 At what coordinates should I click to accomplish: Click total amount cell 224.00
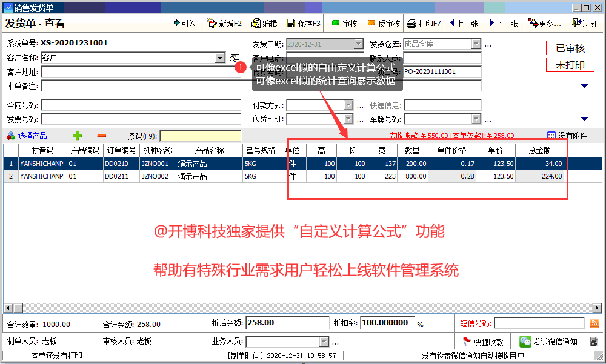click(x=539, y=176)
